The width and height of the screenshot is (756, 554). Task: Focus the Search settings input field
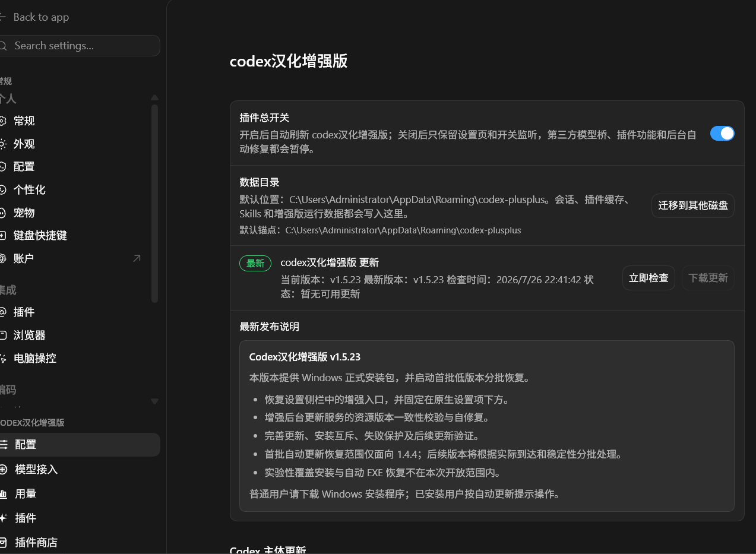click(x=80, y=46)
